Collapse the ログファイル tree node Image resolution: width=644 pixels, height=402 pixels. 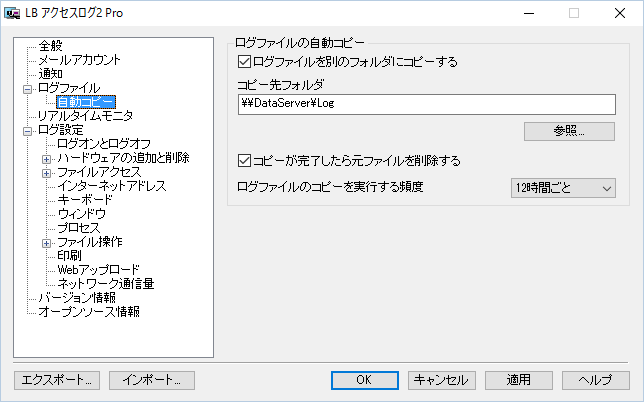pos(27,88)
